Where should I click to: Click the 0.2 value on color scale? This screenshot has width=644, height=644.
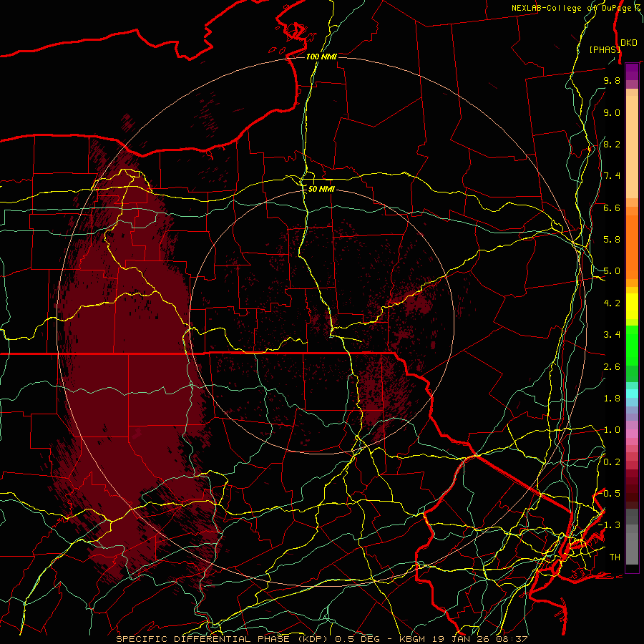click(x=612, y=462)
